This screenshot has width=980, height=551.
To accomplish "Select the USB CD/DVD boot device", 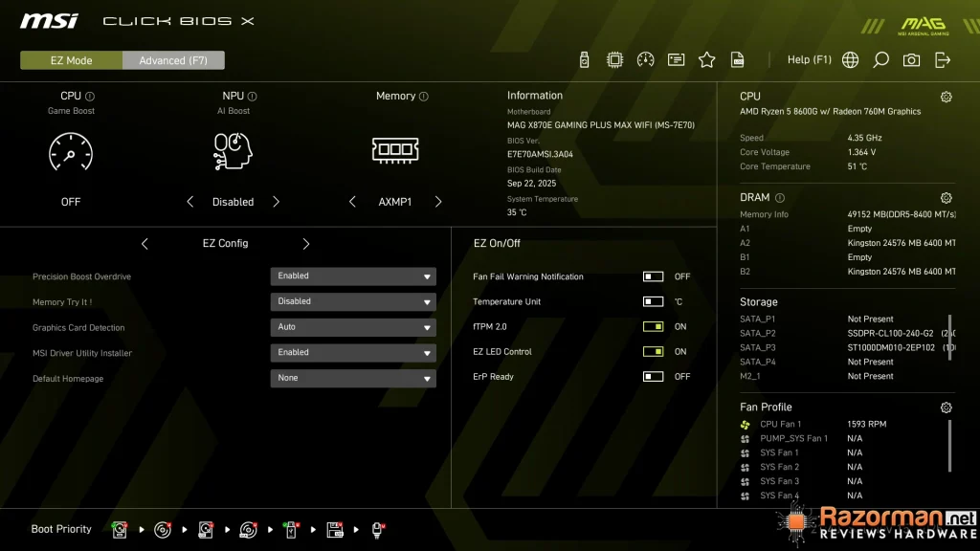I will (x=248, y=530).
